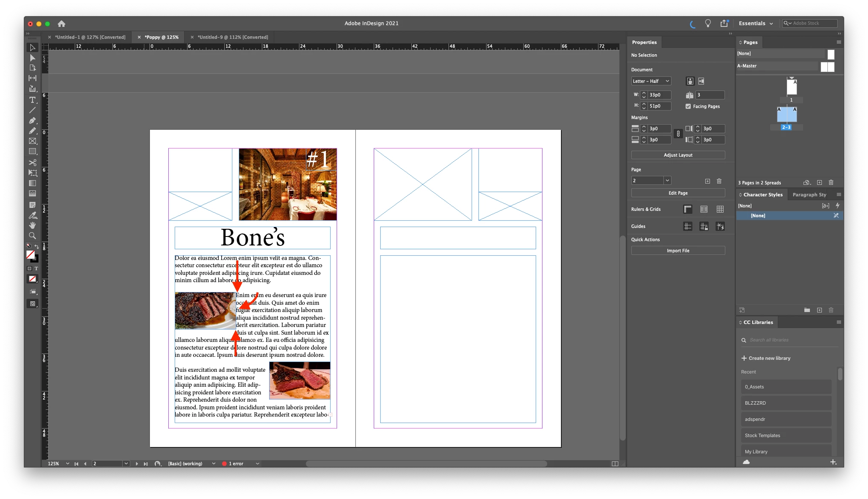Switch to Paragraph Styles tab
Viewport: 868px width, 499px height.
809,195
